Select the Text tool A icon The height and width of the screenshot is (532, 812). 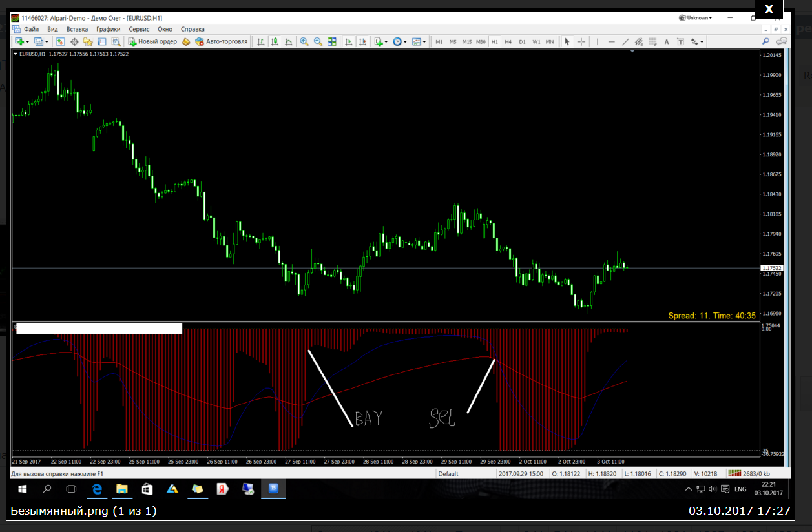click(666, 41)
